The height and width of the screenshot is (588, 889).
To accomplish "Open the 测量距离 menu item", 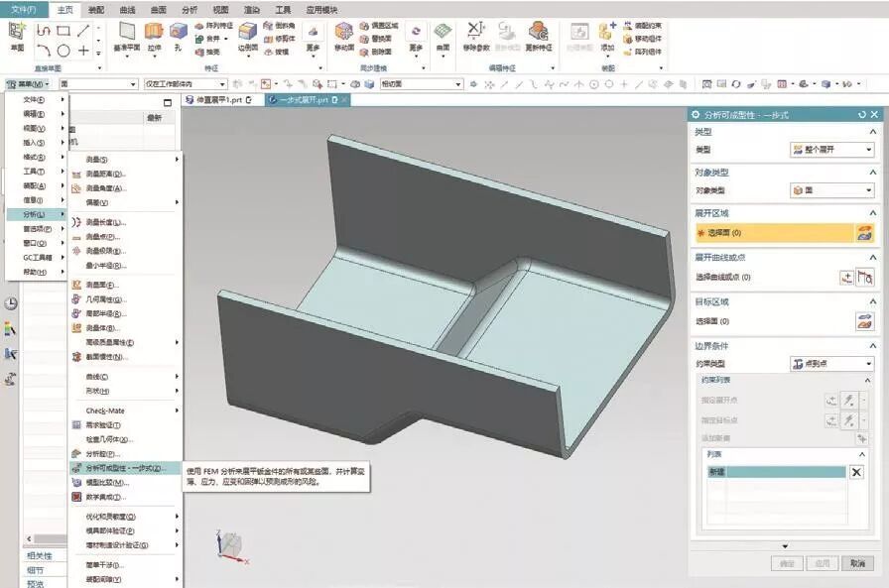I will click(104, 174).
